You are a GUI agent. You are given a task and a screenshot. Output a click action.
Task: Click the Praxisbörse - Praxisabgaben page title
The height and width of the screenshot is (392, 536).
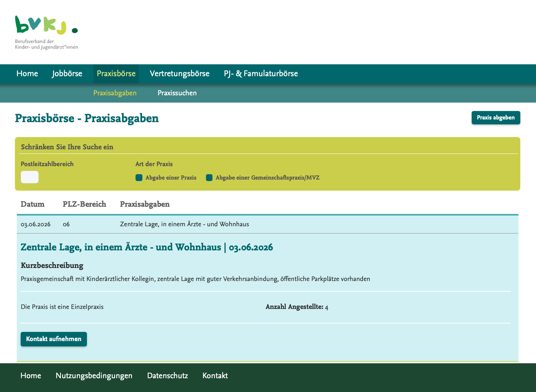pos(87,118)
